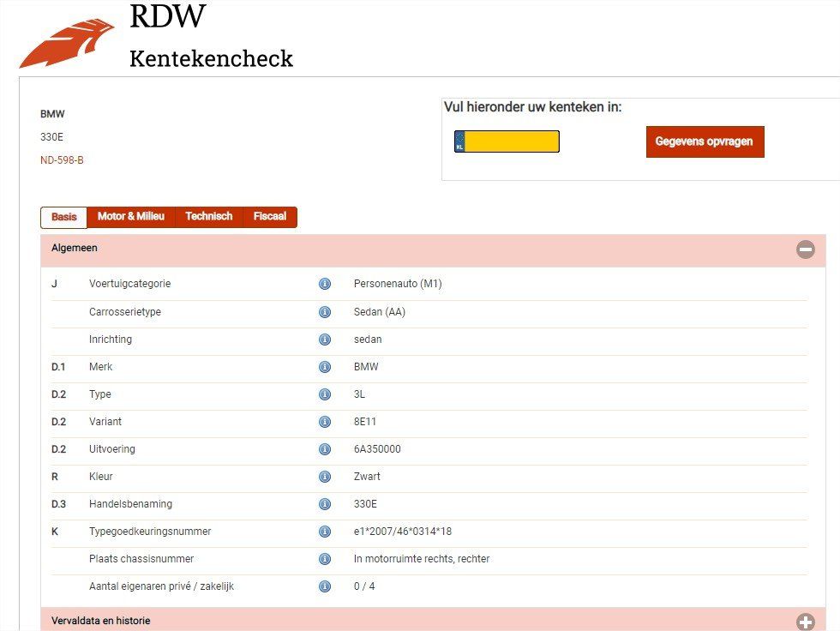840x631 pixels.
Task: Open info icon for Voertuigcategorie
Action: coord(325,284)
